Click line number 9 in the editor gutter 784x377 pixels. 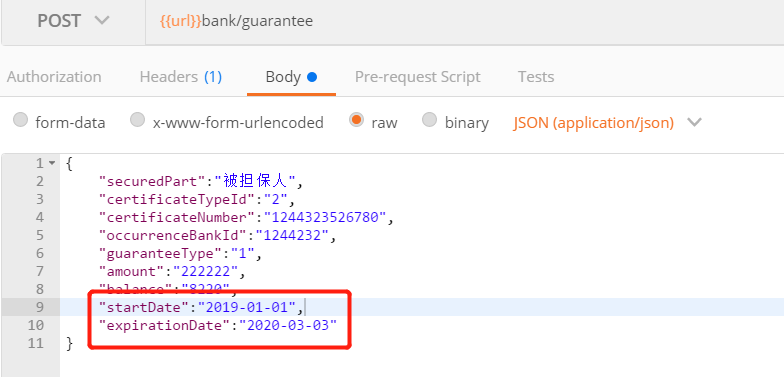click(39, 308)
